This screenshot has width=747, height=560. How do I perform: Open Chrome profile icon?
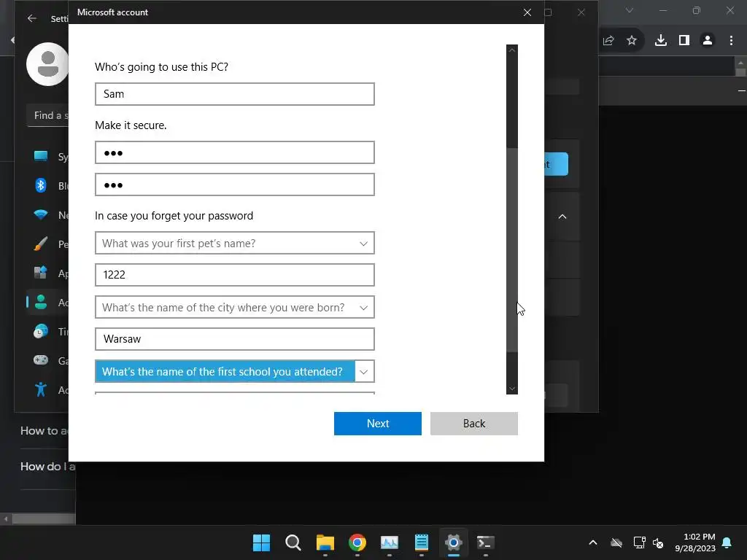pos(708,41)
